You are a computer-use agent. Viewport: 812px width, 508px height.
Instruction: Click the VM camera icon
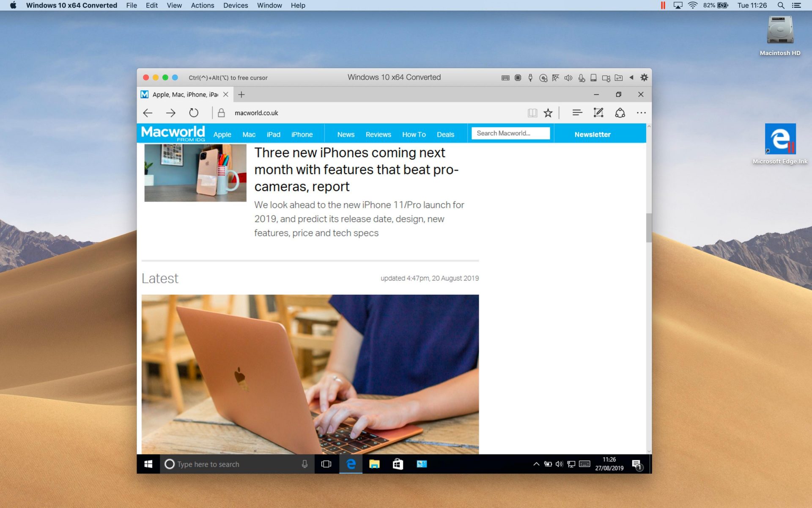point(606,78)
